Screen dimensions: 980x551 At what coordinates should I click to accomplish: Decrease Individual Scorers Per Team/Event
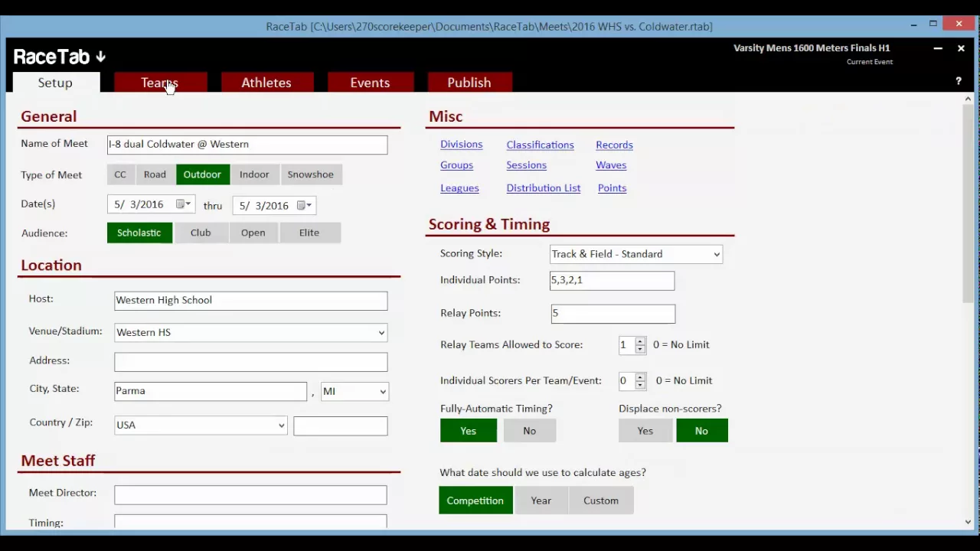[640, 385]
